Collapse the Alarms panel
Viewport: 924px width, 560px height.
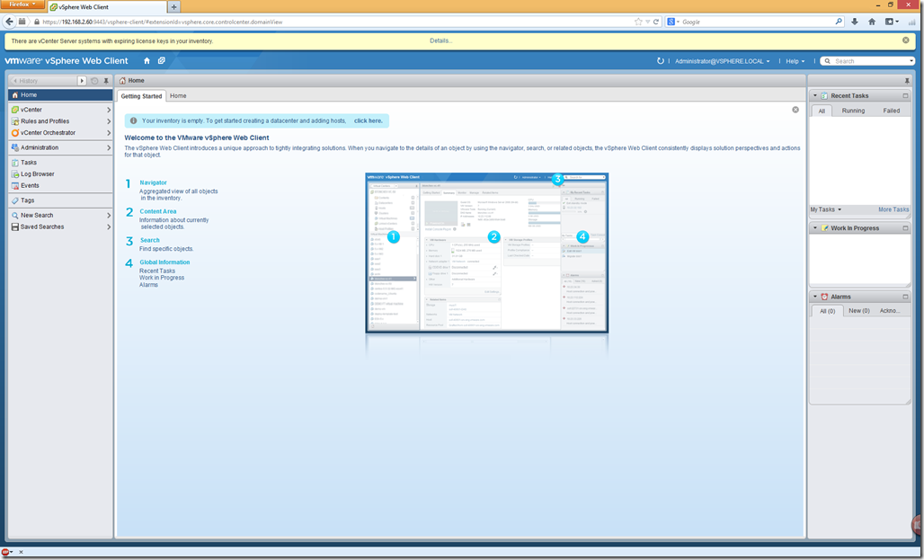[x=814, y=297]
